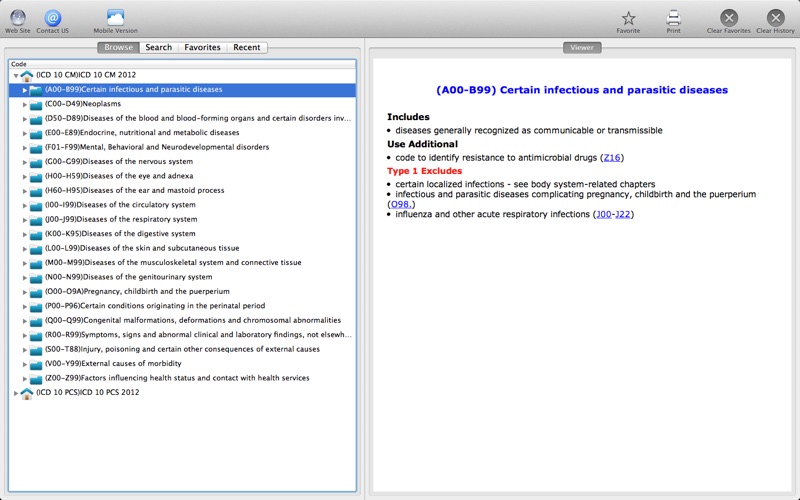Expand the (A00-B99) infectious diseases chapter
Viewport: 800px width, 500px height.
click(24, 90)
